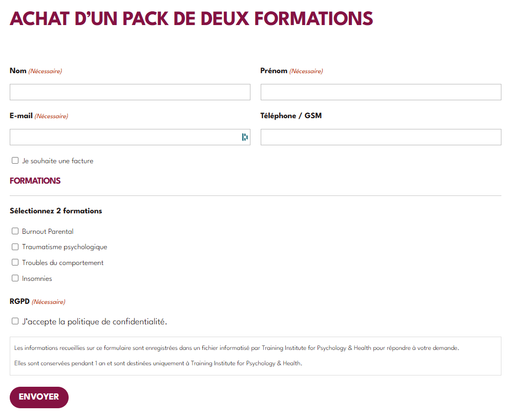Image resolution: width=526 pixels, height=420 pixels.
Task: Check the Burnout Parental option
Action: point(15,231)
